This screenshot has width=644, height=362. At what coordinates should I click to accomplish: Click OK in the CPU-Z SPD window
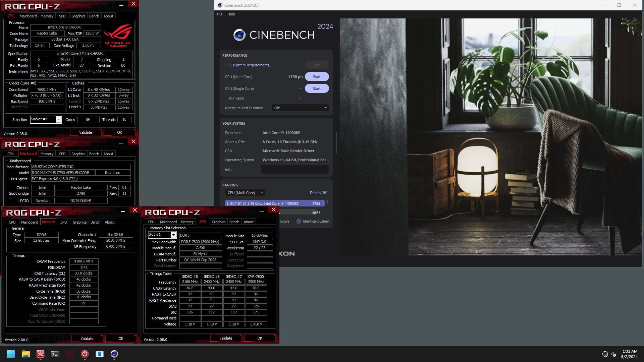260,338
